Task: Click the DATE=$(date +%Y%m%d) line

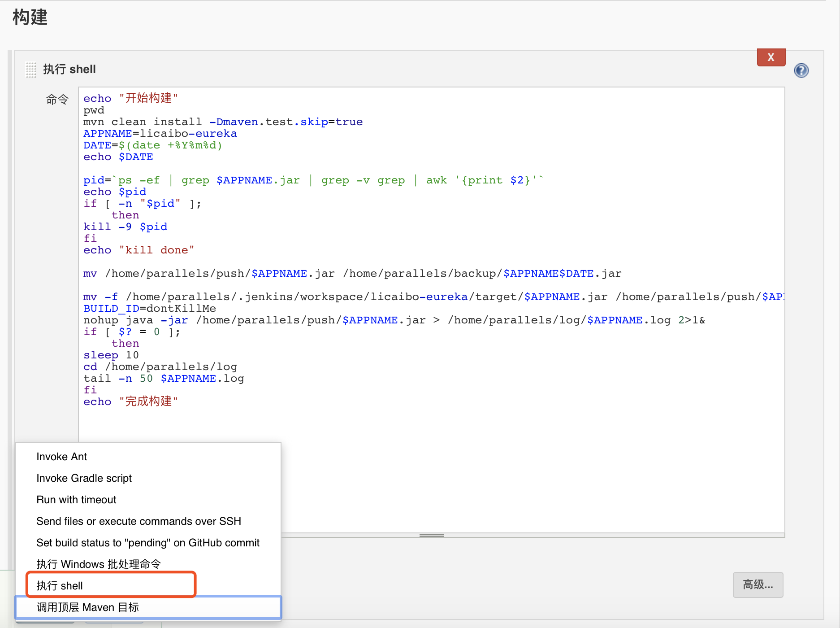Action: point(152,145)
